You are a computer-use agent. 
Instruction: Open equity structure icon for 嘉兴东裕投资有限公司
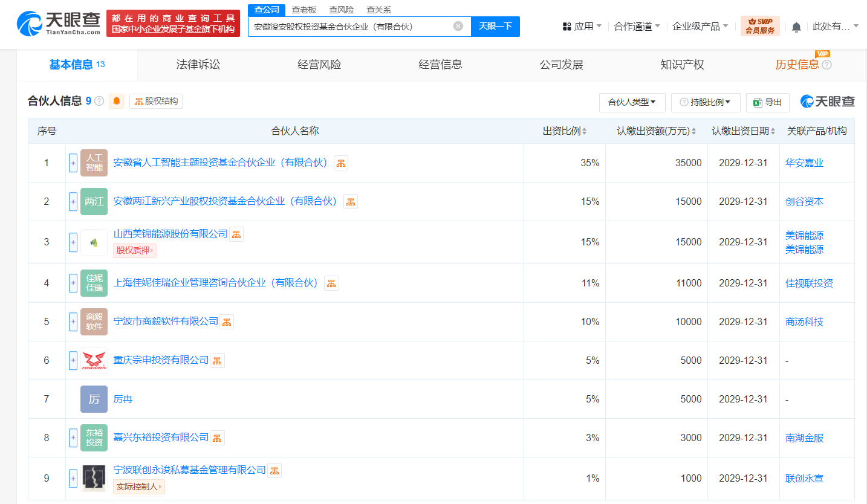(x=217, y=438)
